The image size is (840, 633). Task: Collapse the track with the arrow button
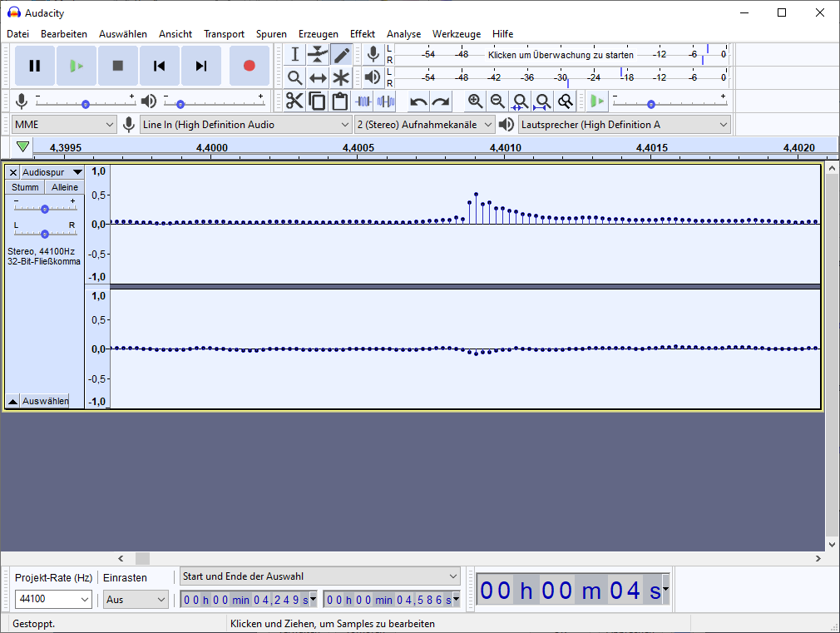point(12,401)
